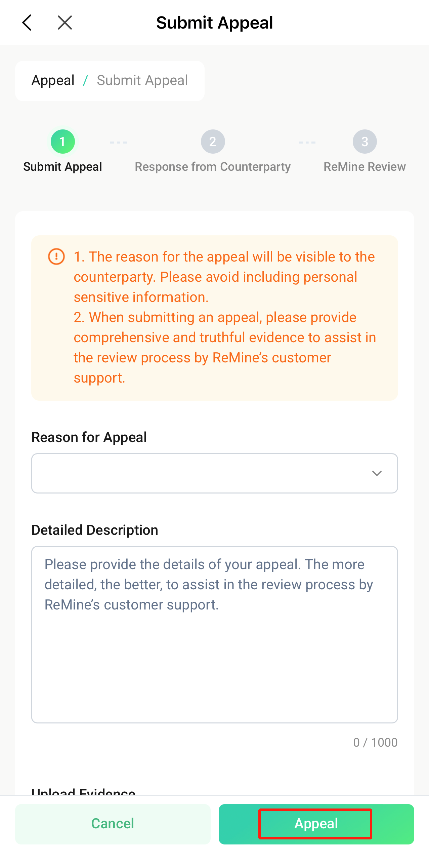Cancel the appeal submission
The width and height of the screenshot is (429, 868).
pyautogui.click(x=113, y=824)
